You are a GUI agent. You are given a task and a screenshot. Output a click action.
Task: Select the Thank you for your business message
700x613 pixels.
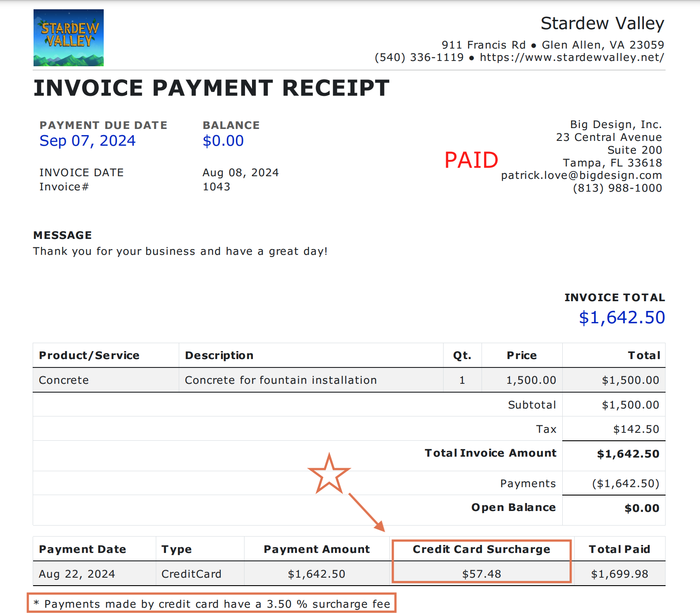pos(181,251)
